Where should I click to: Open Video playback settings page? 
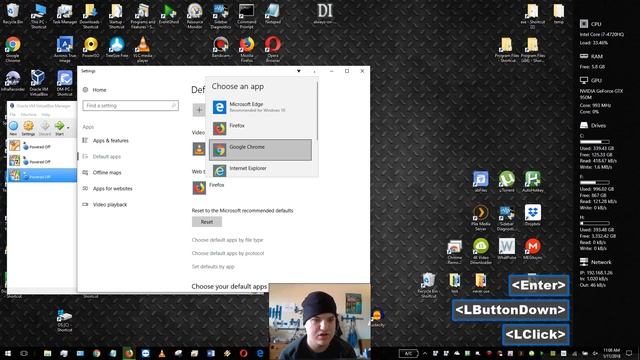[x=110, y=204]
